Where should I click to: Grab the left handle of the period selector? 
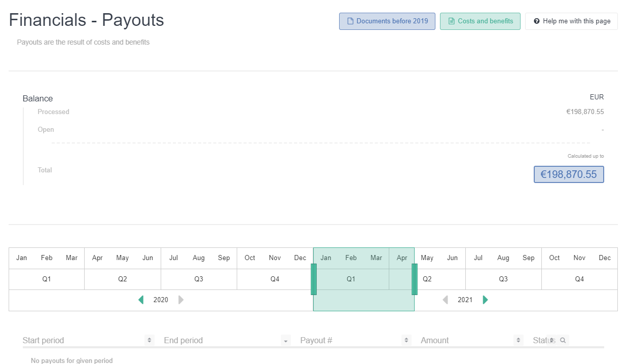click(314, 279)
